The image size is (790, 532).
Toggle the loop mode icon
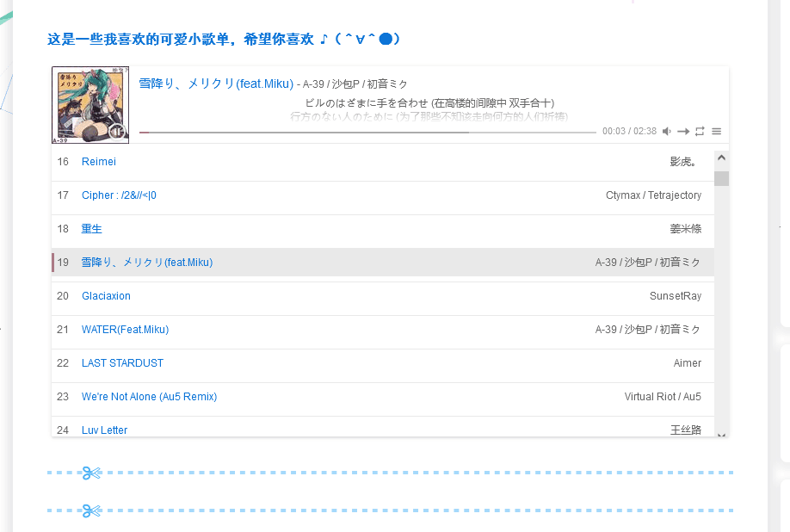coord(700,132)
